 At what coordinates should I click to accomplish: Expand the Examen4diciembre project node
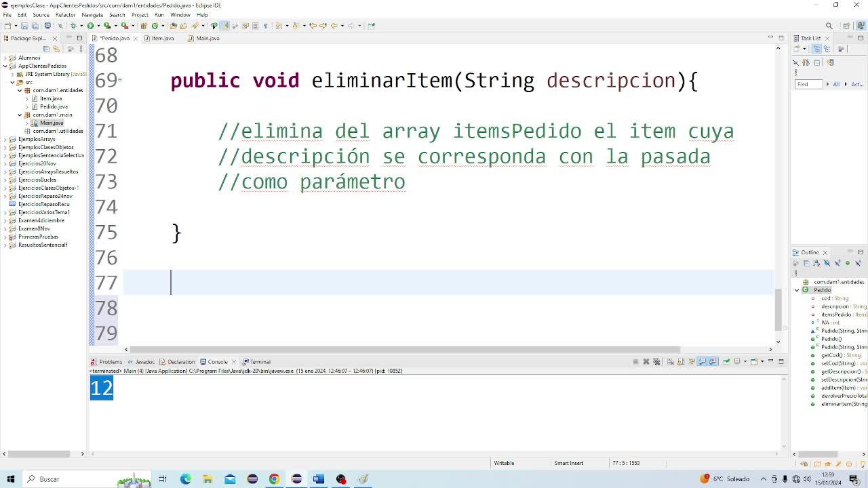[5, 220]
